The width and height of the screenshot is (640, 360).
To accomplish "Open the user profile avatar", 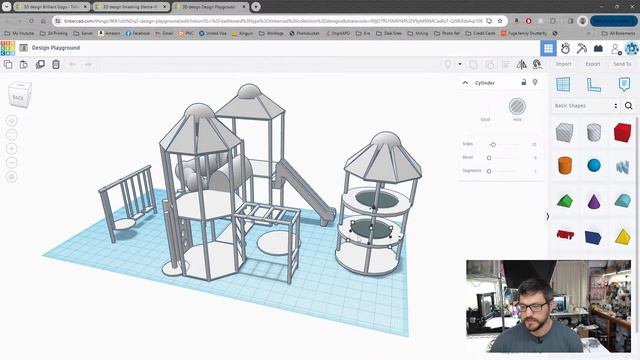I will coord(632,49).
